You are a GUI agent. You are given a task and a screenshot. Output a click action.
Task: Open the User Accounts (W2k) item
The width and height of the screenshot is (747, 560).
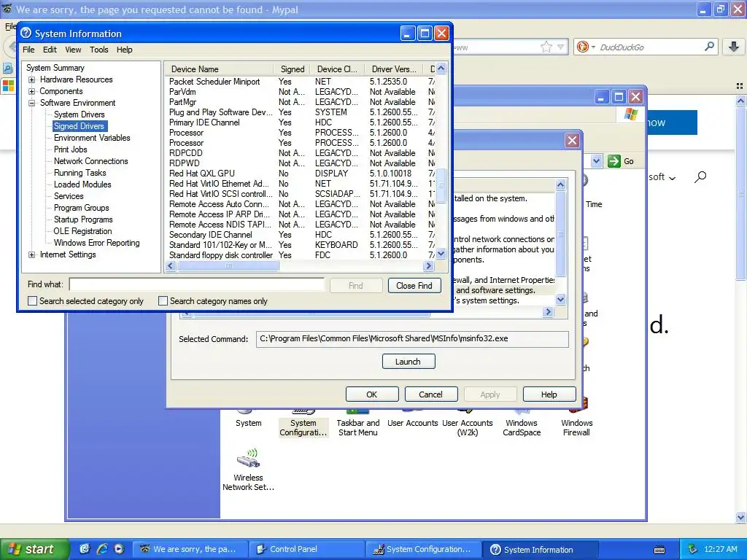pos(468,423)
